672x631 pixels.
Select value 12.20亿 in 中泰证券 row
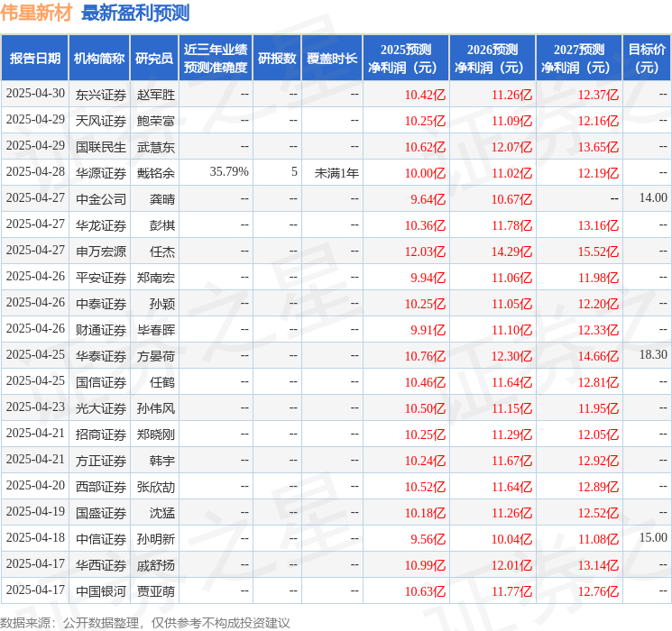[x=598, y=304]
